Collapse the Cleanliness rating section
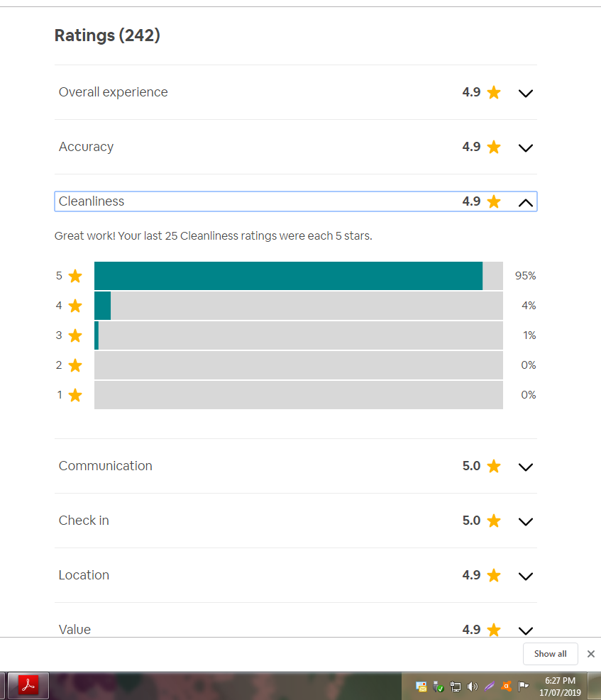This screenshot has width=601, height=700. pyautogui.click(x=525, y=202)
